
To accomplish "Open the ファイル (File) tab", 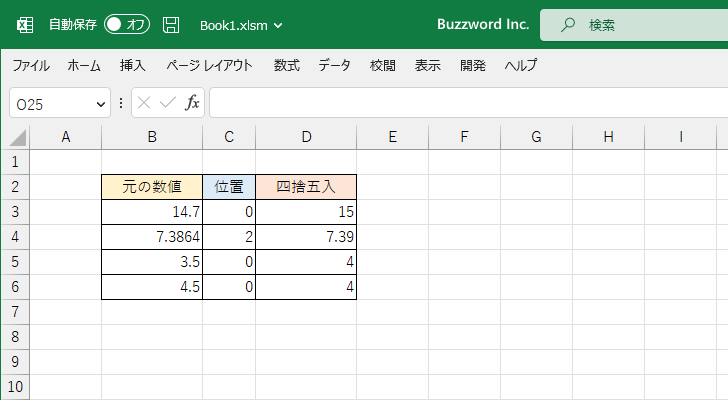I will (31, 65).
